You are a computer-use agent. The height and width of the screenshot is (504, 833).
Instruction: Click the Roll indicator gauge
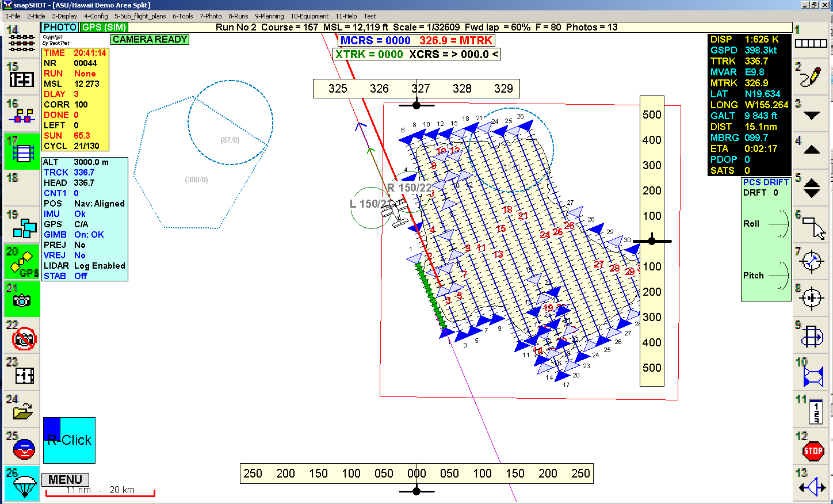[778, 224]
